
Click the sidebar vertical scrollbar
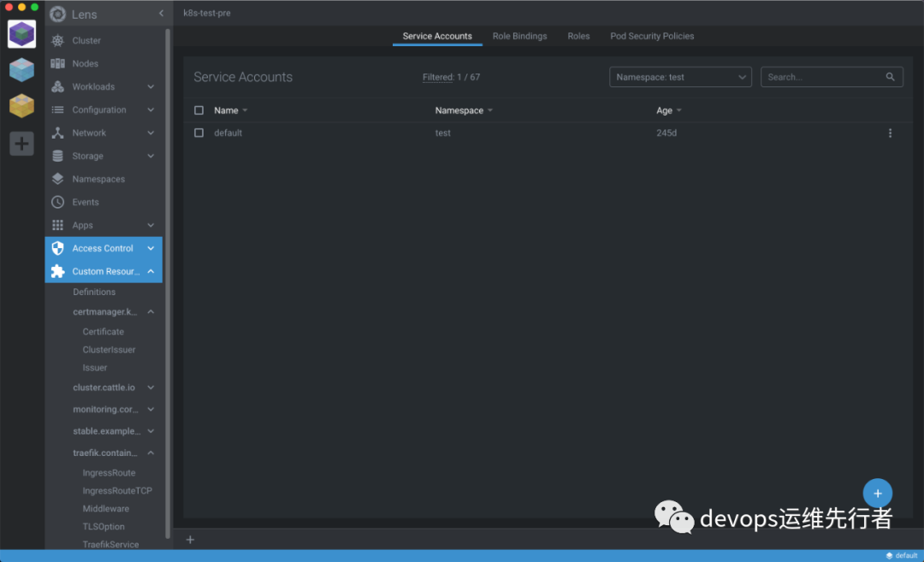[x=168, y=283]
